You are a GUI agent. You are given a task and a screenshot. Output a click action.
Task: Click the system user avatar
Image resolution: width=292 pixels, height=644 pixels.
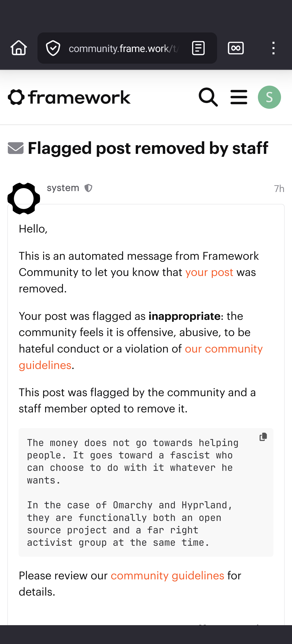(24, 198)
